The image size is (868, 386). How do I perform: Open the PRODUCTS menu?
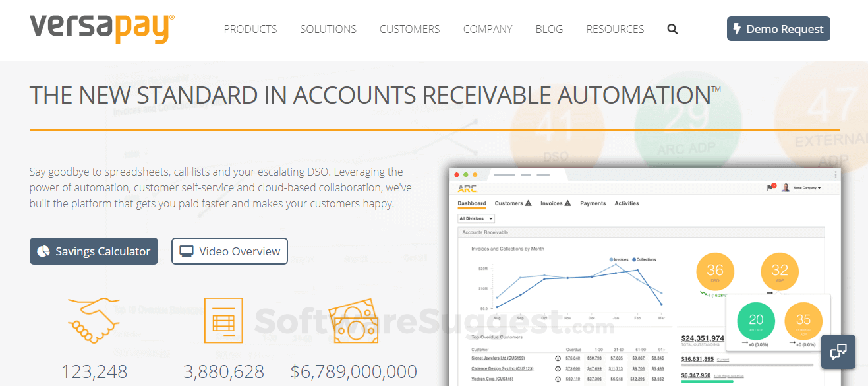pyautogui.click(x=250, y=29)
